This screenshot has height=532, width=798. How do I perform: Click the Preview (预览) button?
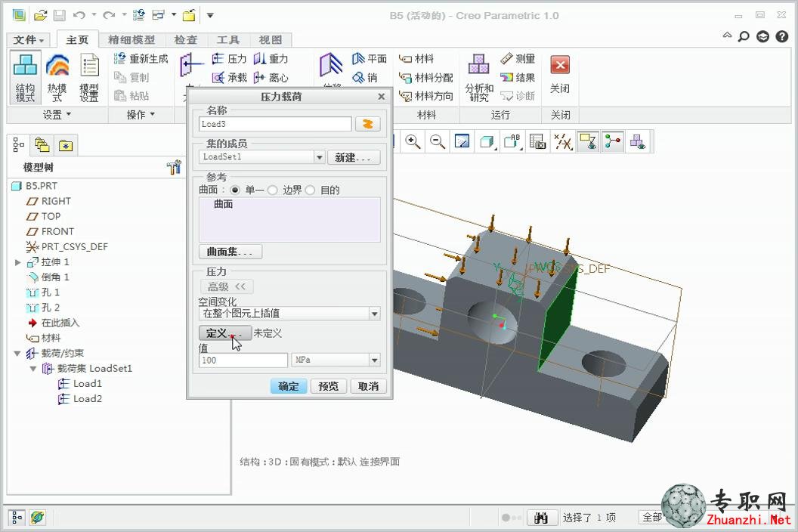pos(328,386)
